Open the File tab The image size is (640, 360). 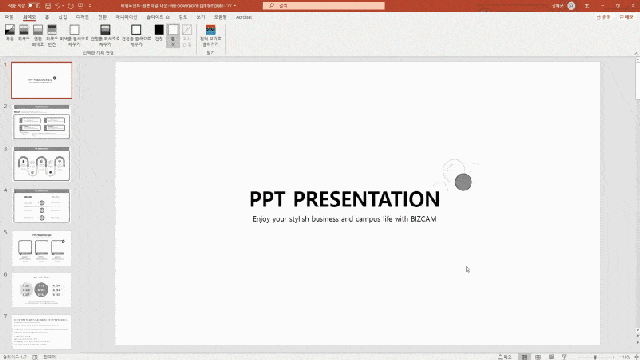point(9,17)
